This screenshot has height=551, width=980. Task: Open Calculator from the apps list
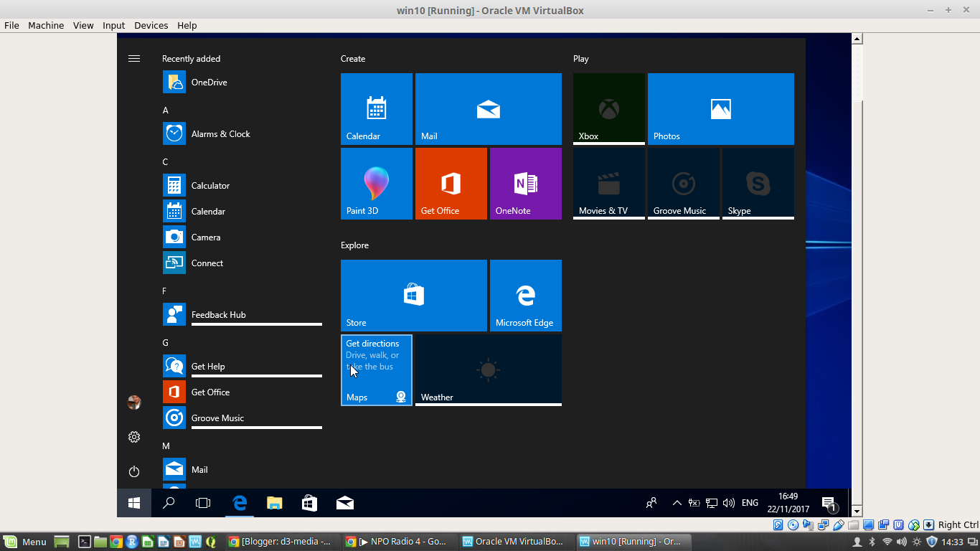[x=211, y=185]
